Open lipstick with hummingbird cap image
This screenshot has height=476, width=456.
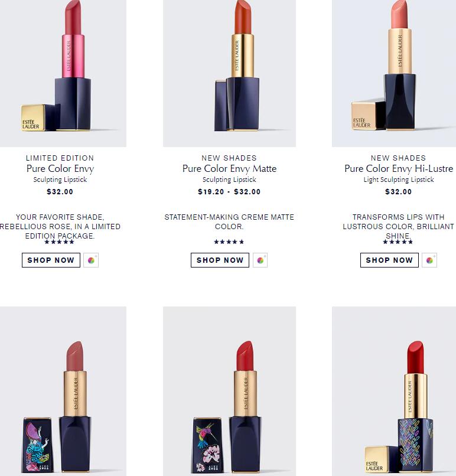(x=230, y=392)
